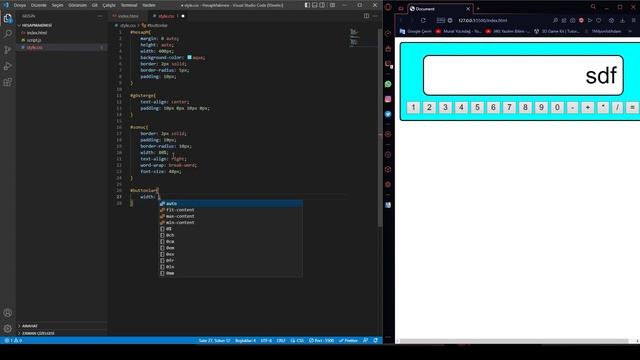This screenshot has width=640, height=360.
Task: Toggle primary sidebar layout icon in title bar
Action: click(x=307, y=5)
